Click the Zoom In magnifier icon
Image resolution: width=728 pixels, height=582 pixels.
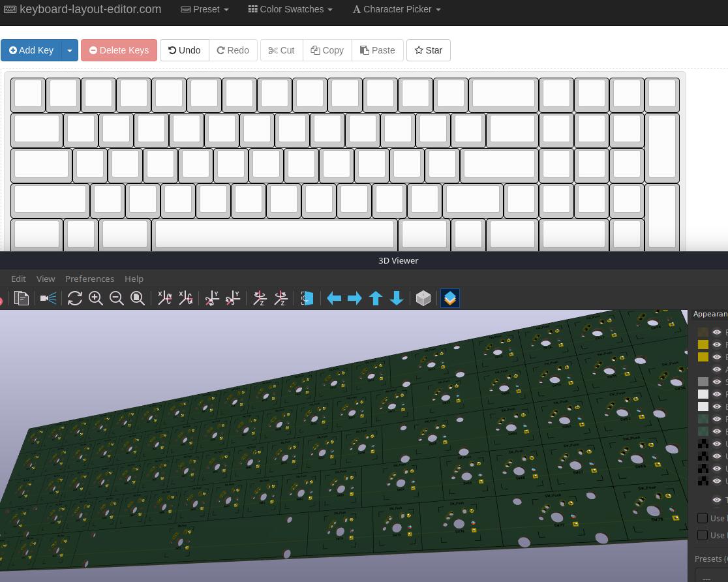(96, 298)
